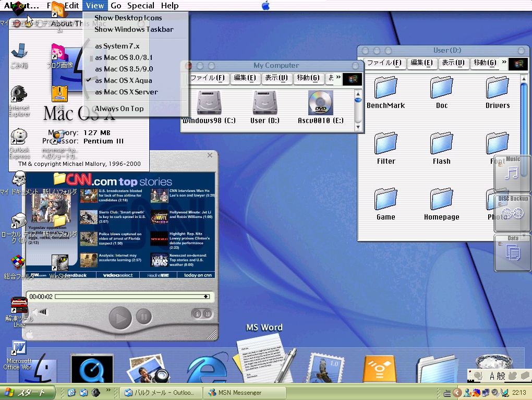The width and height of the screenshot is (532, 400).
Task: Open ファイル(F) menu in My Computer
Action: (x=207, y=78)
